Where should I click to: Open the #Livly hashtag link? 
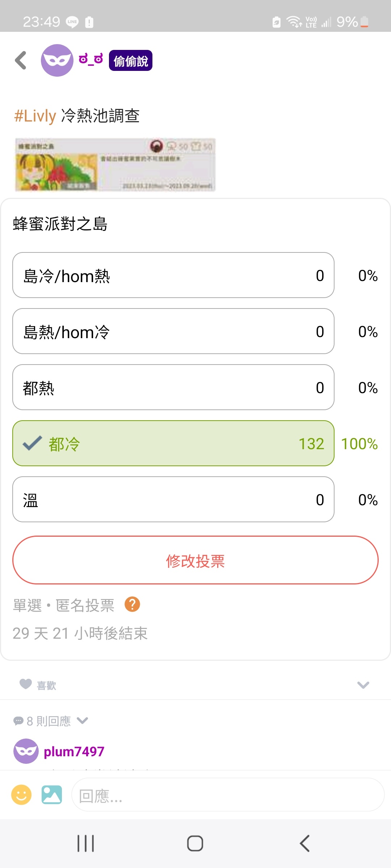[35, 116]
